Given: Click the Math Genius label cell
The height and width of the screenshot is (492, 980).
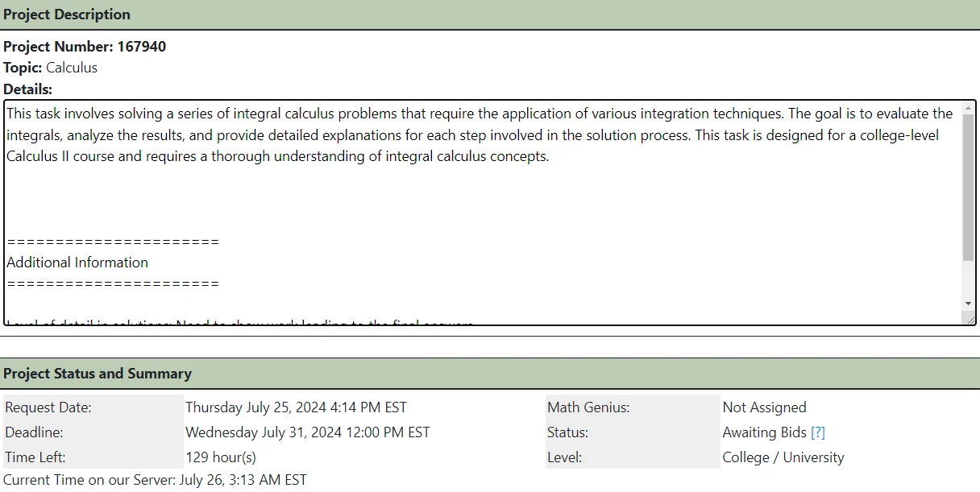Looking at the screenshot, I should point(633,407).
